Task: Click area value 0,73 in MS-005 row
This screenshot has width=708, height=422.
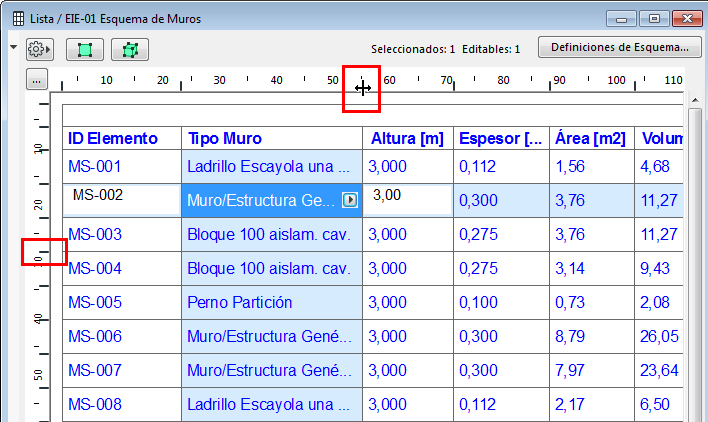Action: click(x=592, y=302)
